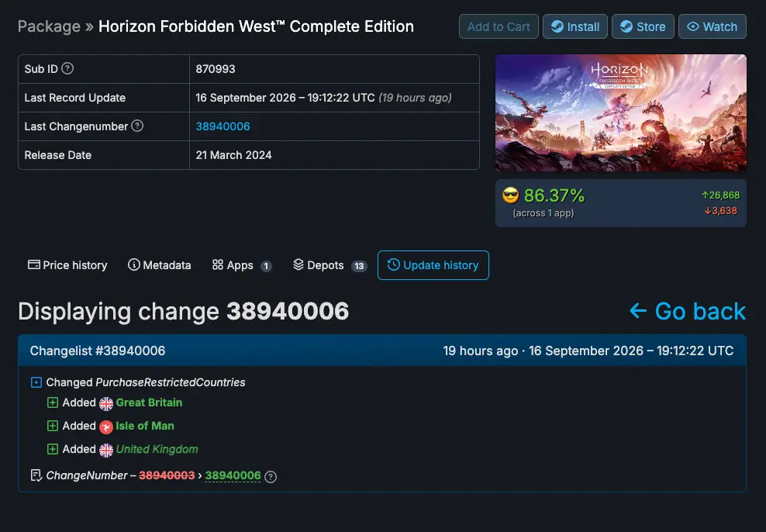The height and width of the screenshot is (532, 766).
Task: Click the old changenumber 38940003
Action: click(167, 475)
